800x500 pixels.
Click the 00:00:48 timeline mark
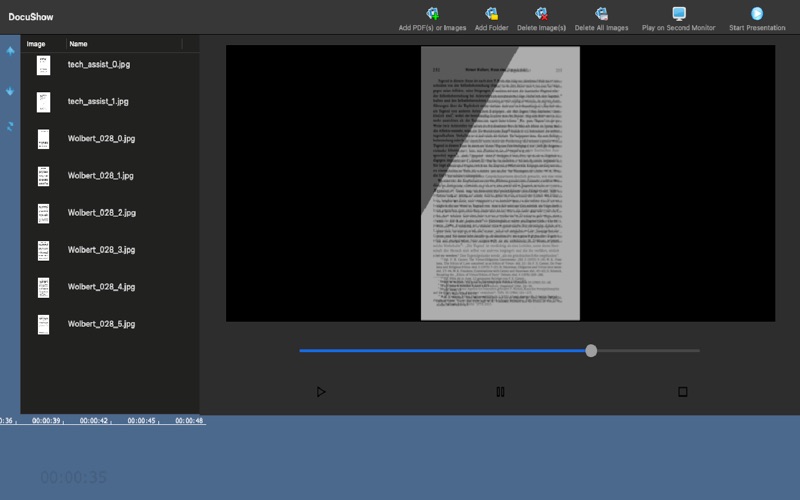(x=189, y=421)
